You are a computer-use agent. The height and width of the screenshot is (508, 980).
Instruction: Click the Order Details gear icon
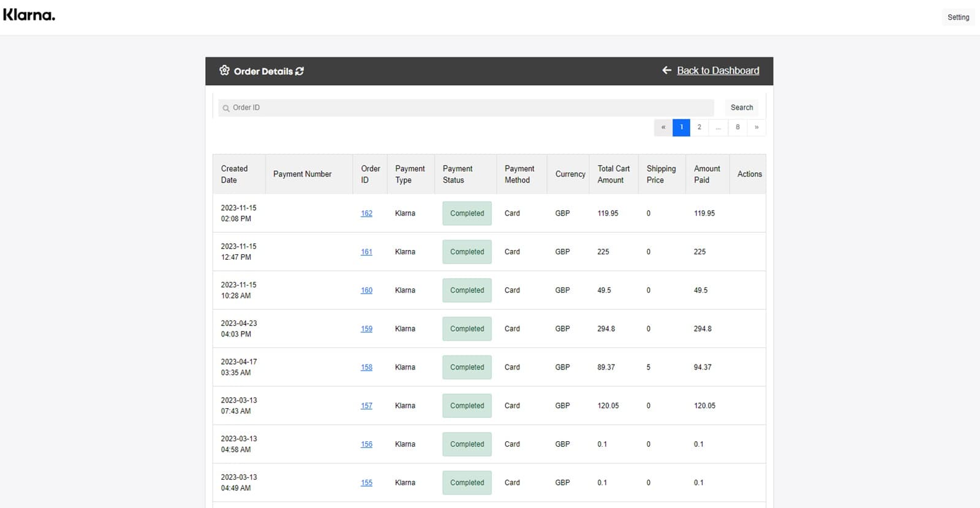[x=225, y=70]
